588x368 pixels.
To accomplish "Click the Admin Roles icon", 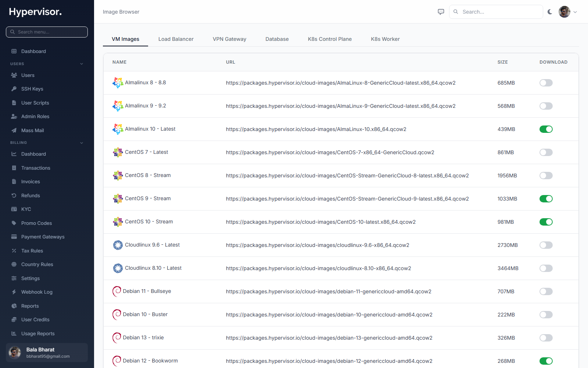I will (x=14, y=116).
